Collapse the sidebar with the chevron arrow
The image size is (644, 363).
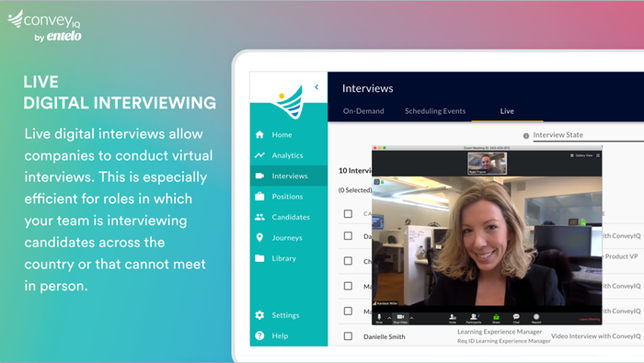click(x=316, y=87)
